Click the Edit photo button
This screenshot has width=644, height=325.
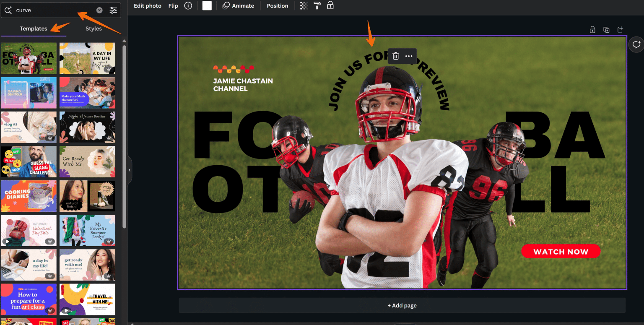click(148, 6)
